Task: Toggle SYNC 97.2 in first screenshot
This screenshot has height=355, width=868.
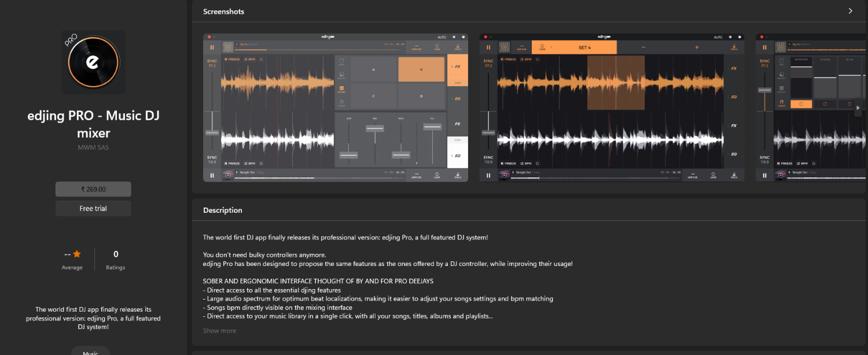Action: 212,63
